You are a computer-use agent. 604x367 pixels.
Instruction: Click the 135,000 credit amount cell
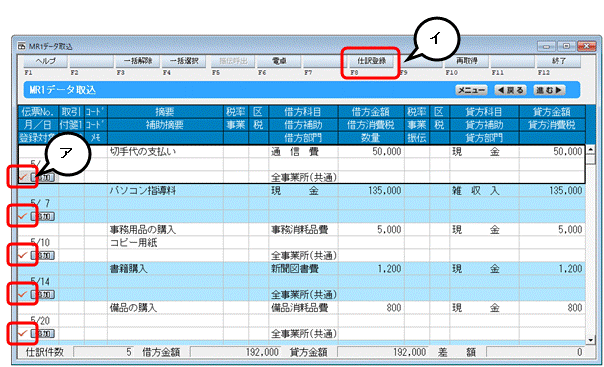552,190
